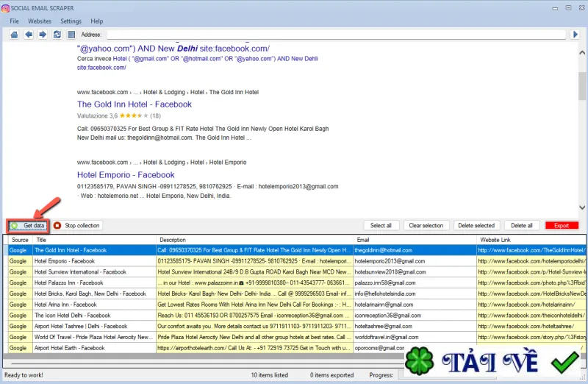Open the Settings menu
This screenshot has width=588, height=384.
click(71, 21)
